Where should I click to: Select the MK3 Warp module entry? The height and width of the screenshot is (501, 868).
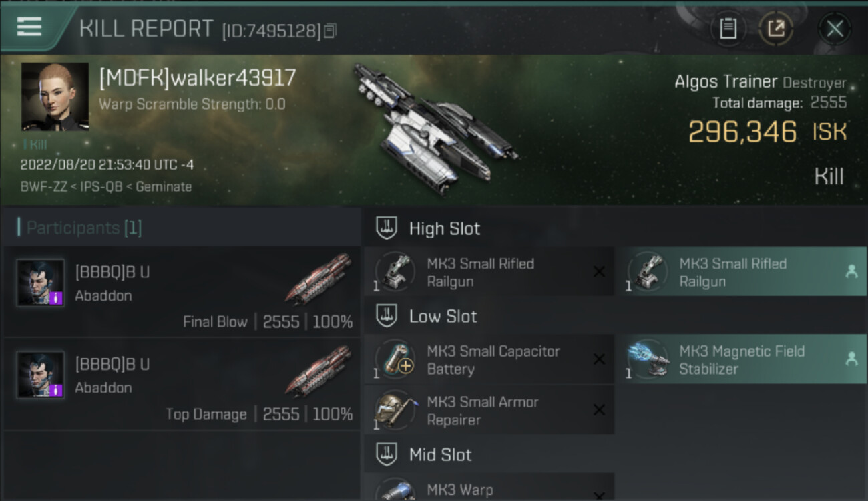click(489, 487)
